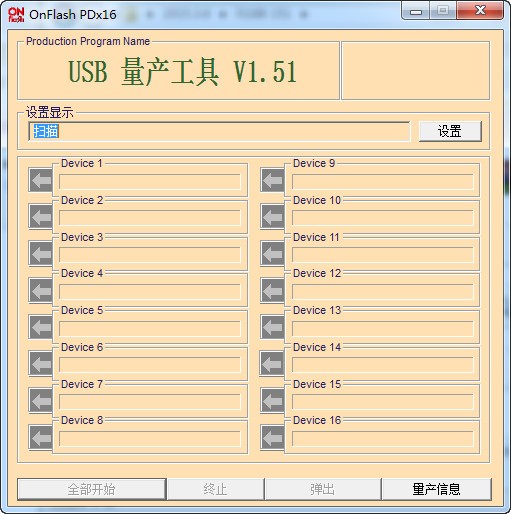Screen dimensions: 511x514
Task: Click the arrow icon beside Device 15
Action: (x=272, y=400)
